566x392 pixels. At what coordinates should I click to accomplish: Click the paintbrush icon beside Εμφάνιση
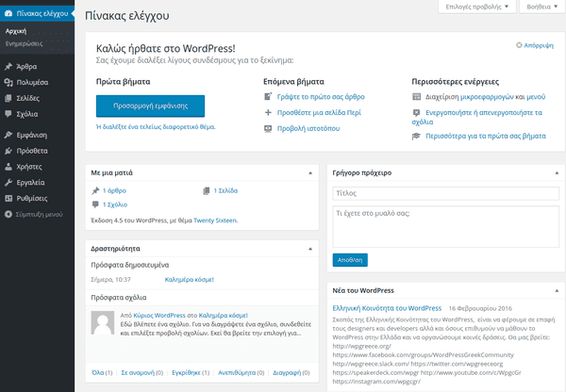[8, 135]
